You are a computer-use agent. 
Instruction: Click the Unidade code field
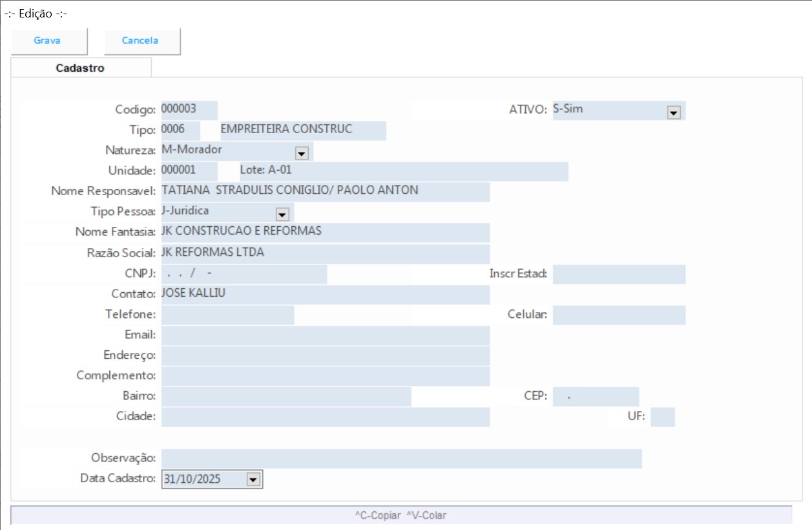[x=189, y=171]
